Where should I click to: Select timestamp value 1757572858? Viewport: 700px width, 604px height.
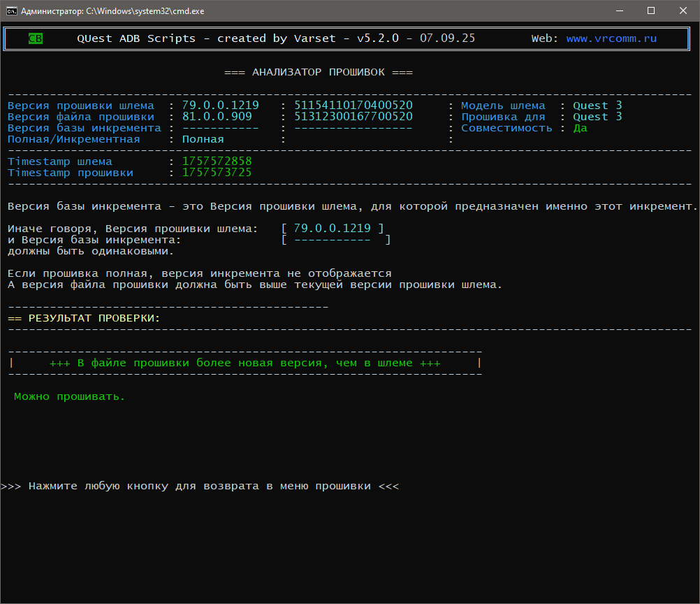point(217,161)
